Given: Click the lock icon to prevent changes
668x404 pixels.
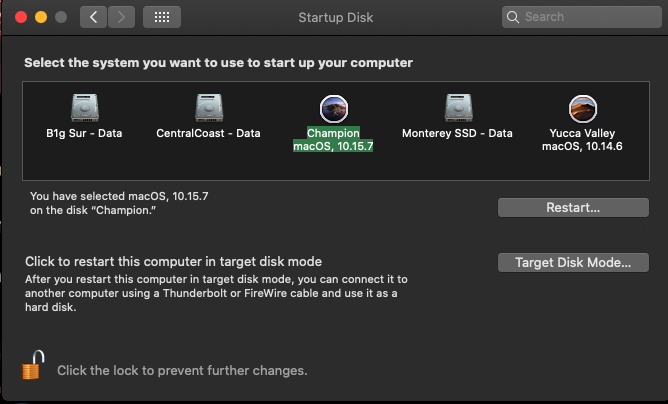Looking at the screenshot, I should pos(33,366).
